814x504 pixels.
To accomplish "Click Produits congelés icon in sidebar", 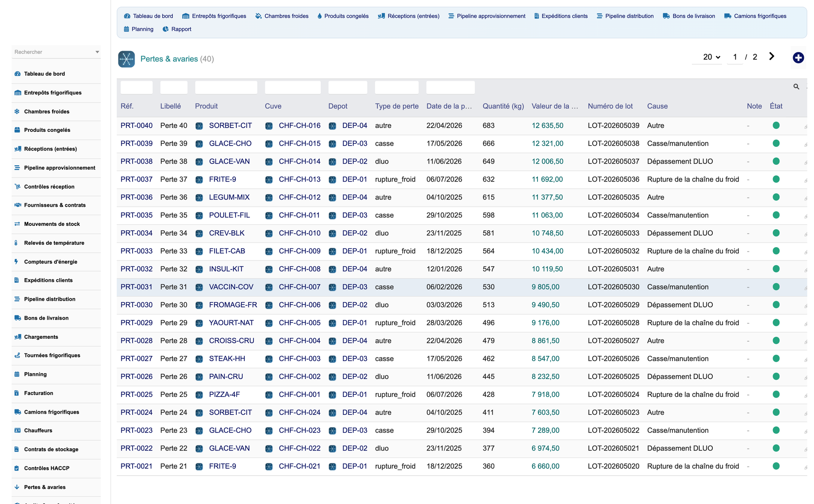I will click(17, 130).
